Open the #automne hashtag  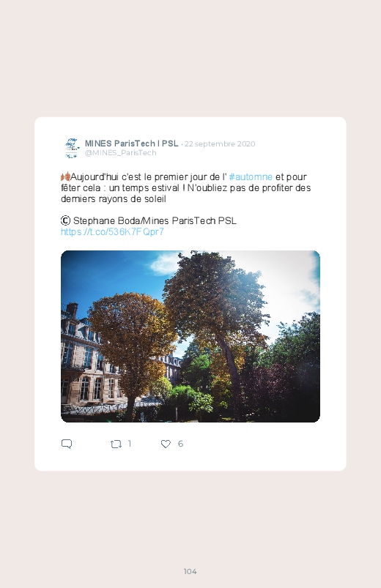(x=251, y=176)
